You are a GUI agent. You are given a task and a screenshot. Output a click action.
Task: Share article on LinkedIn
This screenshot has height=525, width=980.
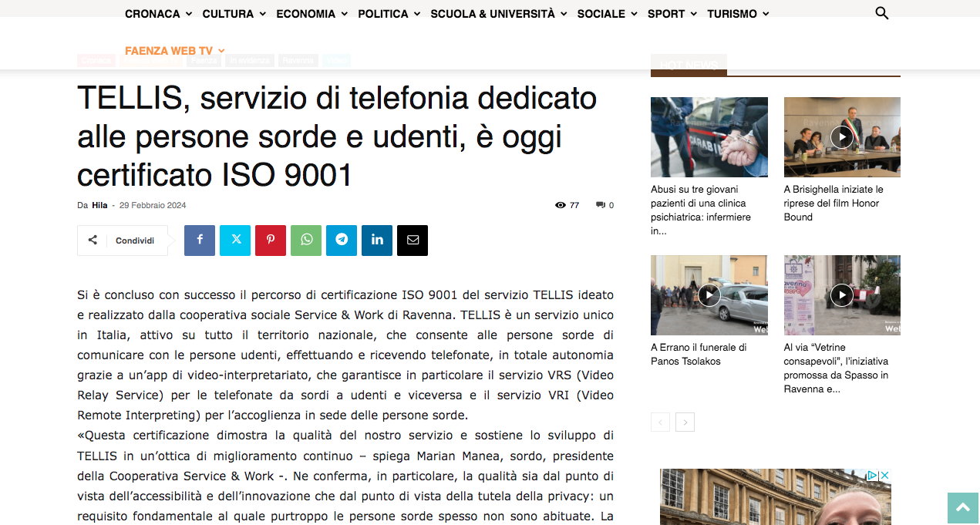[377, 241]
